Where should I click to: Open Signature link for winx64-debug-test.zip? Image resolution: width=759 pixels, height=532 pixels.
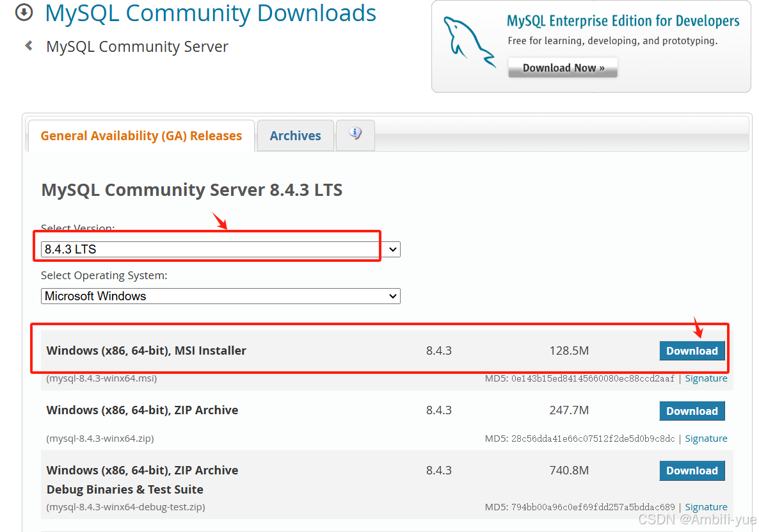coord(706,507)
